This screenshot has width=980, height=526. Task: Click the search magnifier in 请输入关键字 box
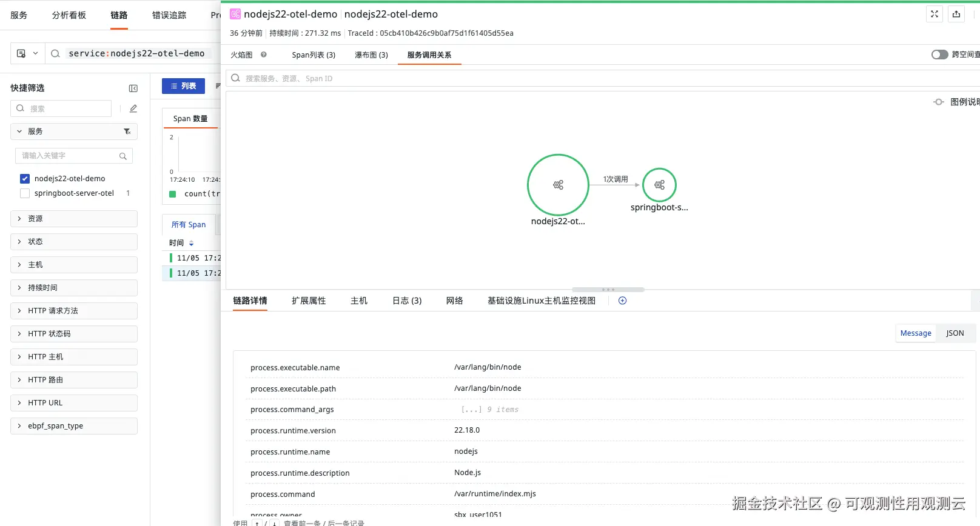point(123,156)
